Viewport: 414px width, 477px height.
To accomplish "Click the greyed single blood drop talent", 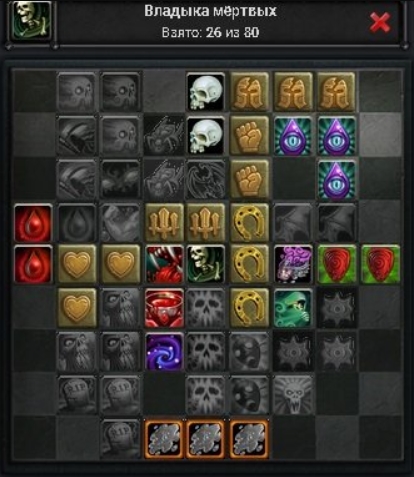I will pyautogui.click(x=77, y=222).
